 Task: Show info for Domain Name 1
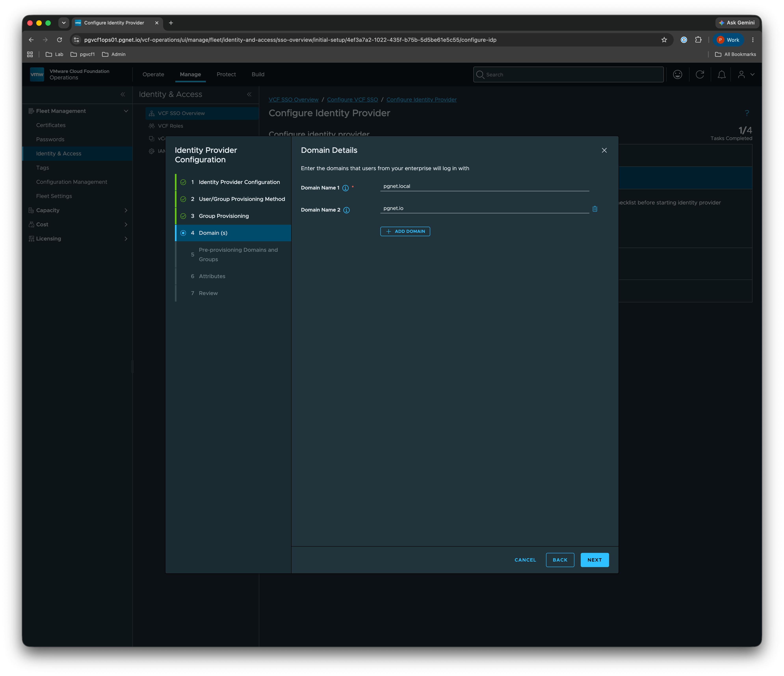(x=346, y=188)
